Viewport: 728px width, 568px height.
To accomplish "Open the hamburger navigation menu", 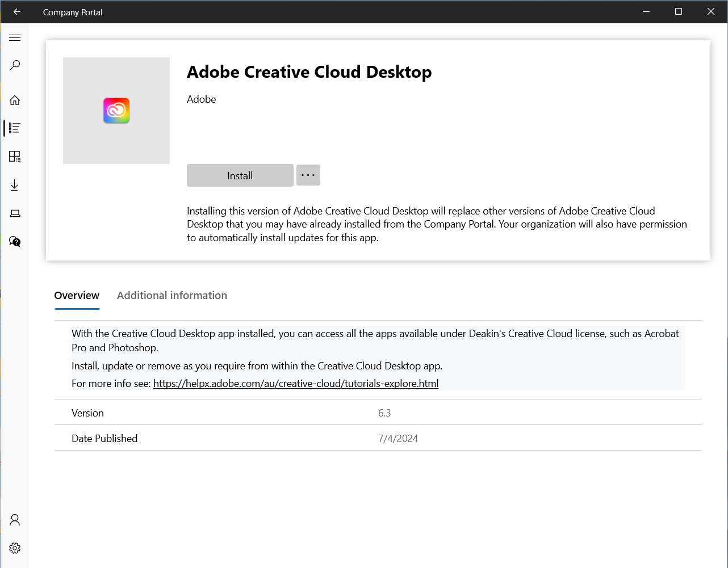I will tap(15, 38).
